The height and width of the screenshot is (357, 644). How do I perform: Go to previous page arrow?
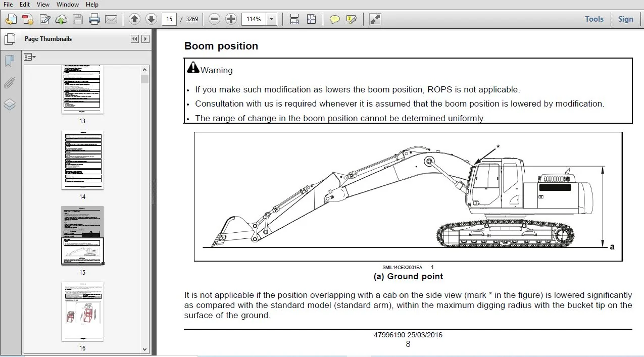[134, 19]
